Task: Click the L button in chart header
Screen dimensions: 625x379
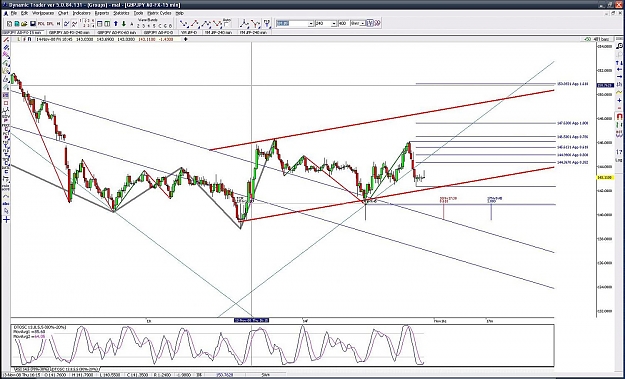Action: point(18,39)
